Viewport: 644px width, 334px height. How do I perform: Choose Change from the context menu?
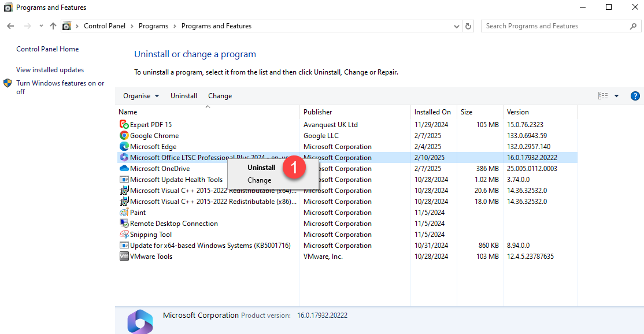[259, 180]
